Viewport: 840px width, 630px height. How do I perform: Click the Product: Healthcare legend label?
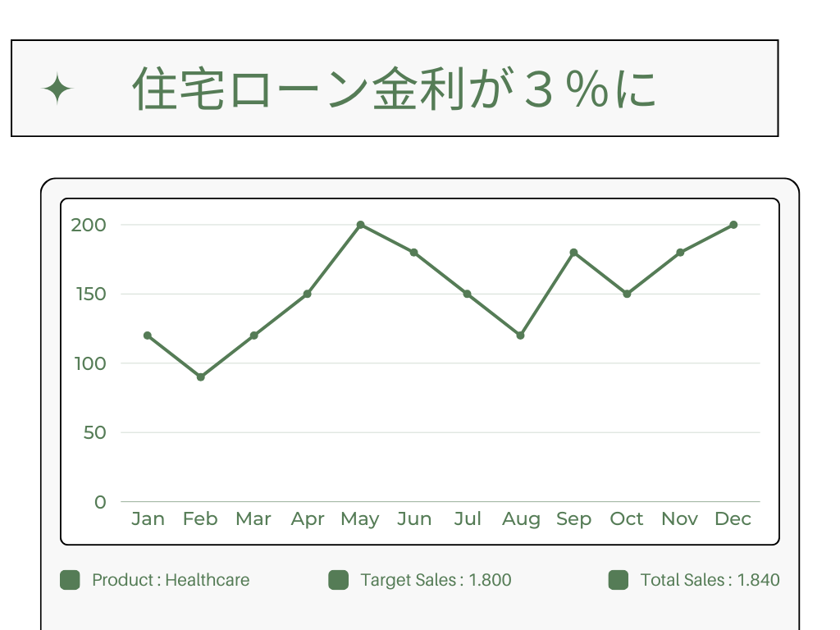coord(171,580)
